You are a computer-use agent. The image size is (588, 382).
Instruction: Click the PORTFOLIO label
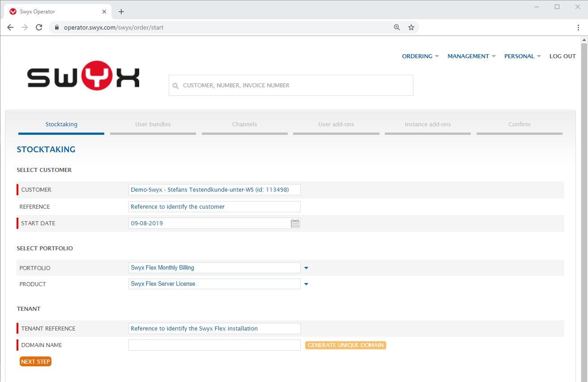click(x=35, y=268)
